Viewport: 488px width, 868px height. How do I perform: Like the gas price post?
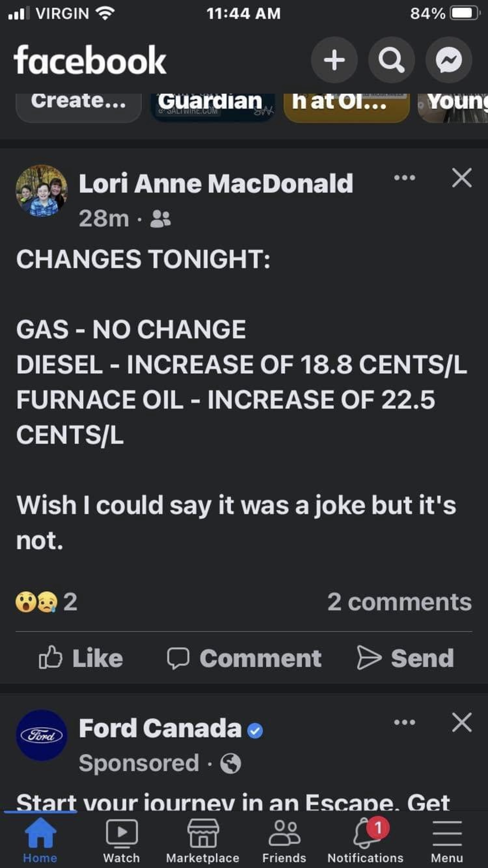coord(81,658)
